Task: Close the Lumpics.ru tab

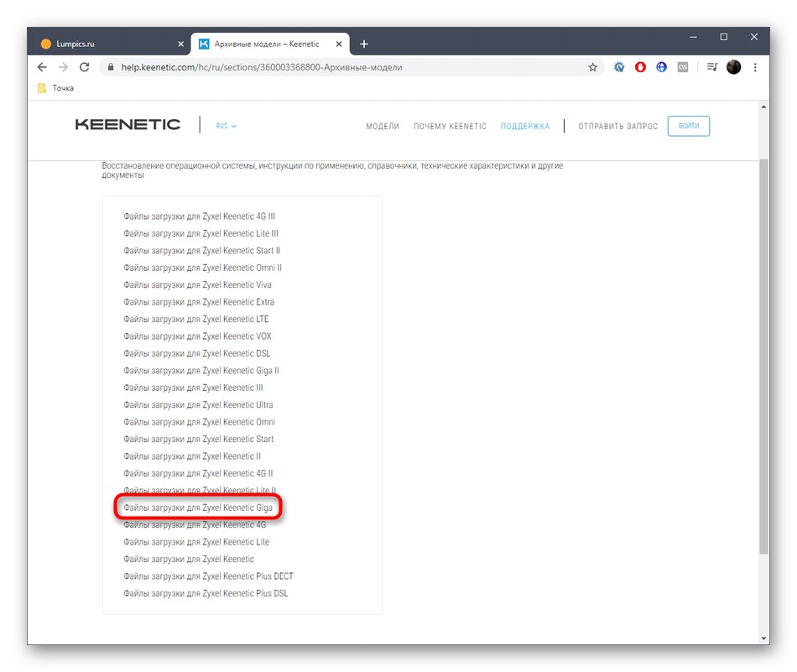Action: tap(180, 44)
